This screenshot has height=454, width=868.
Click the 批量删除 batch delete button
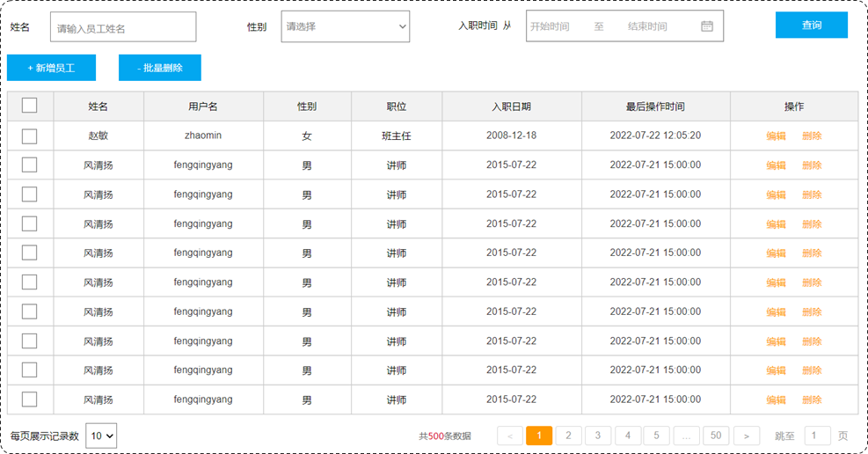[x=160, y=68]
